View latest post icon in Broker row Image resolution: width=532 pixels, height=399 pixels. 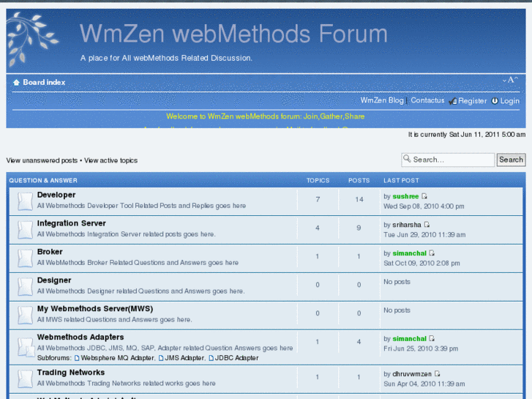click(432, 253)
